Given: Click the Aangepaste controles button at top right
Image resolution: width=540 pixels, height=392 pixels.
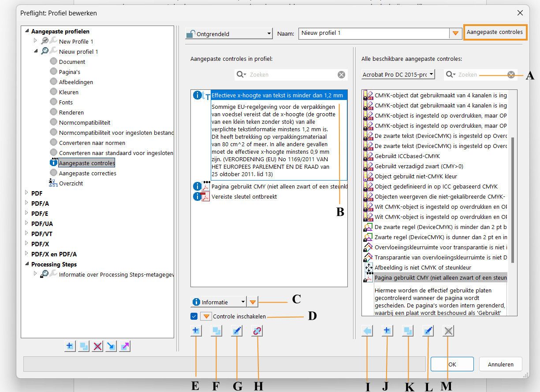Looking at the screenshot, I should tap(495, 32).
